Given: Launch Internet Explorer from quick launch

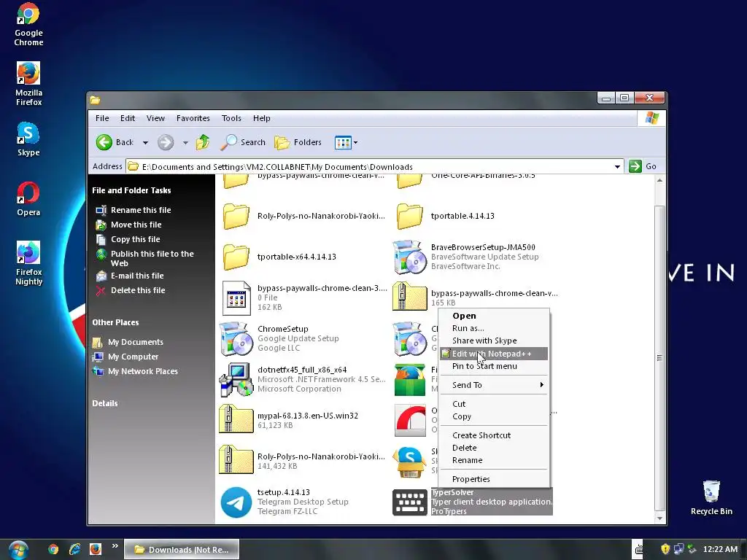Looking at the screenshot, I should pyautogui.click(x=74, y=550).
